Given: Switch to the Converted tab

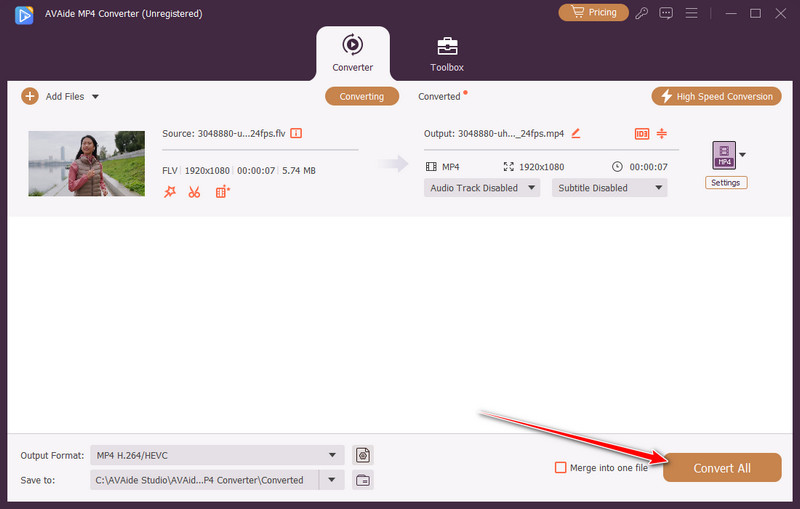Looking at the screenshot, I should [x=440, y=97].
